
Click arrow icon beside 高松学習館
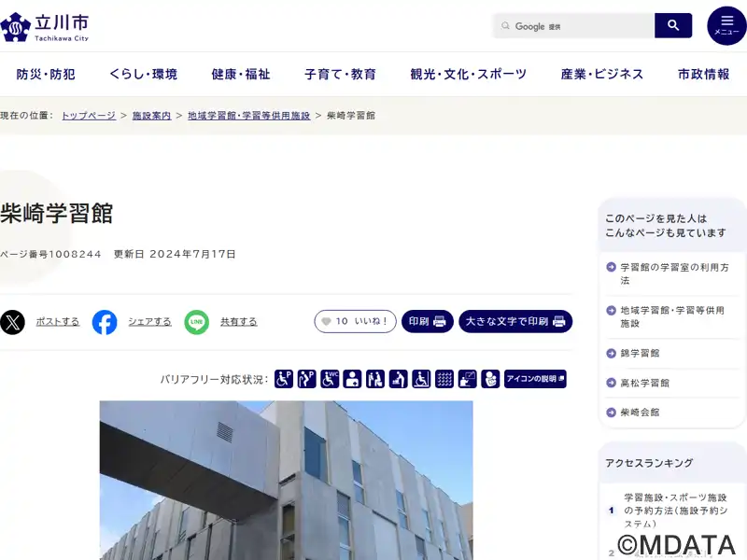click(x=612, y=383)
